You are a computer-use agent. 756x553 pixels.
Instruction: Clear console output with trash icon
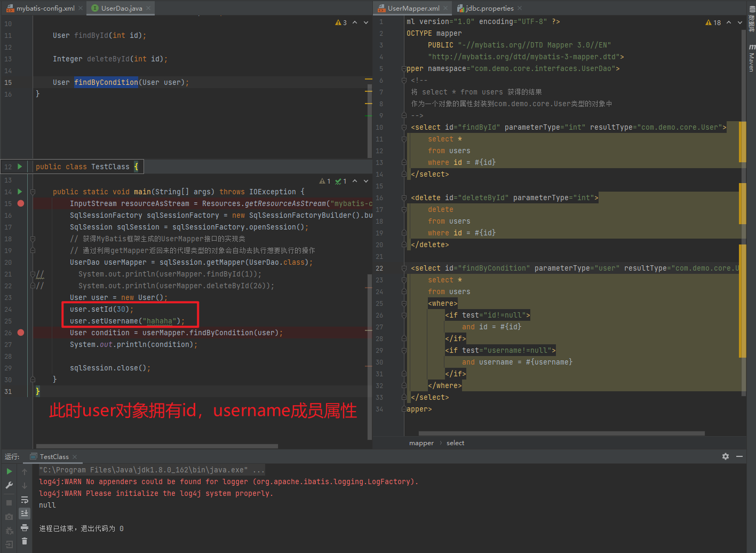(x=25, y=541)
